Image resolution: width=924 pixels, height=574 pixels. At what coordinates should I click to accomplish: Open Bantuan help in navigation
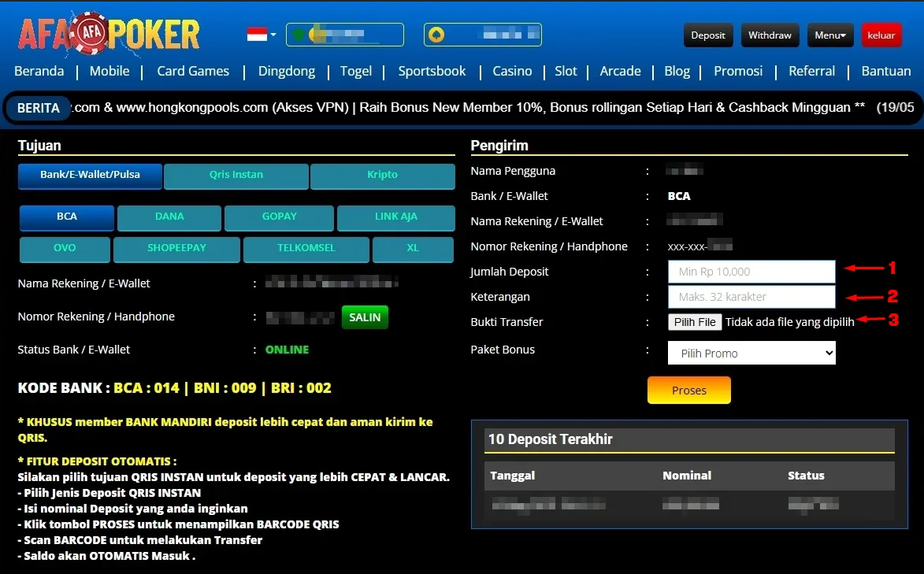click(886, 72)
